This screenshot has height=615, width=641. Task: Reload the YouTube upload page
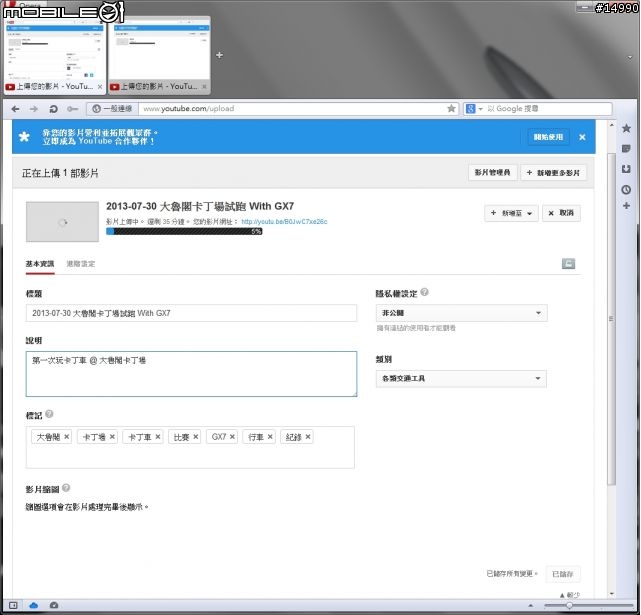53,109
